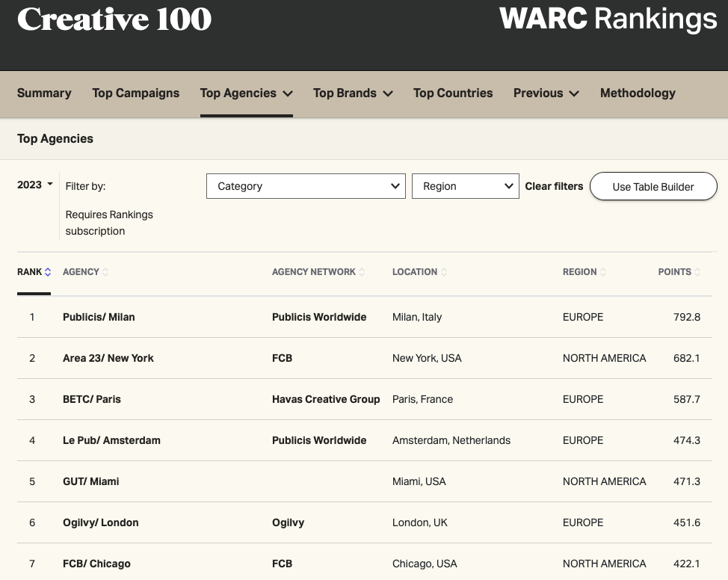Expand the Top Brands menu chevron
The height and width of the screenshot is (580, 728).
(388, 94)
